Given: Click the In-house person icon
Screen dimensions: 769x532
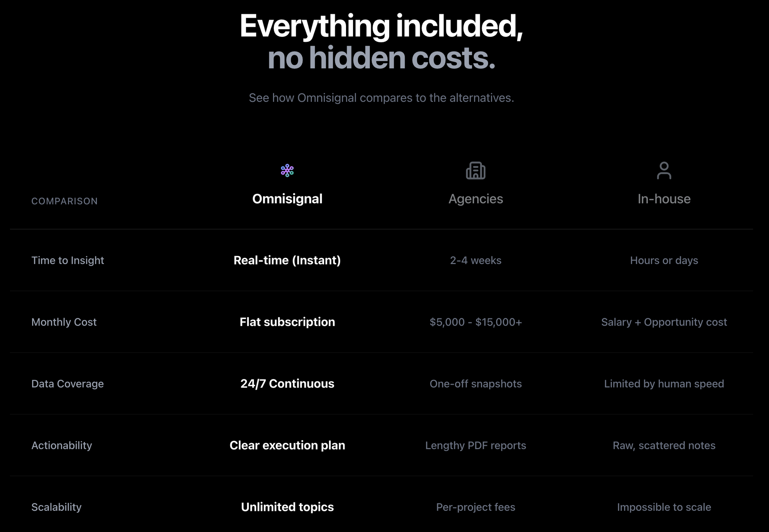Looking at the screenshot, I should [x=664, y=171].
